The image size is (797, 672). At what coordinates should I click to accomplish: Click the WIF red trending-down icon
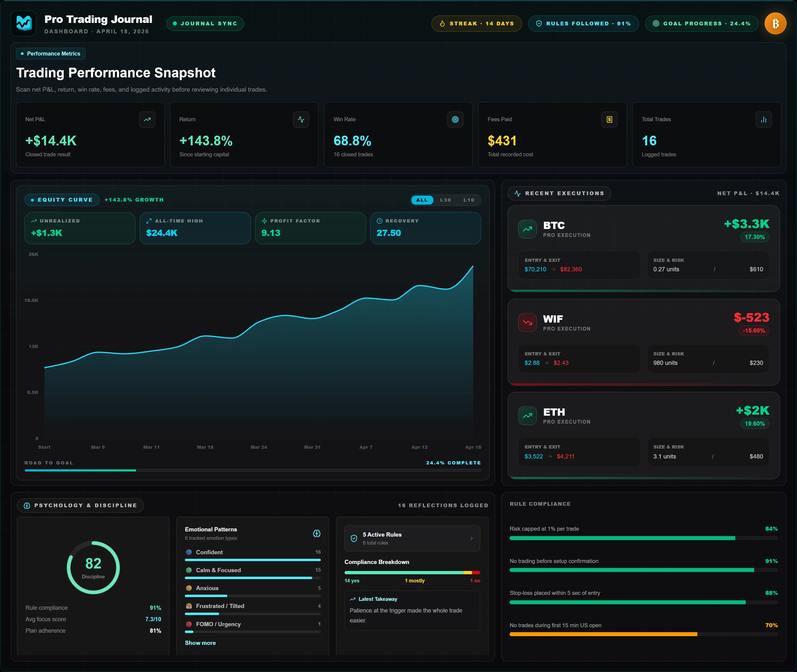click(528, 323)
